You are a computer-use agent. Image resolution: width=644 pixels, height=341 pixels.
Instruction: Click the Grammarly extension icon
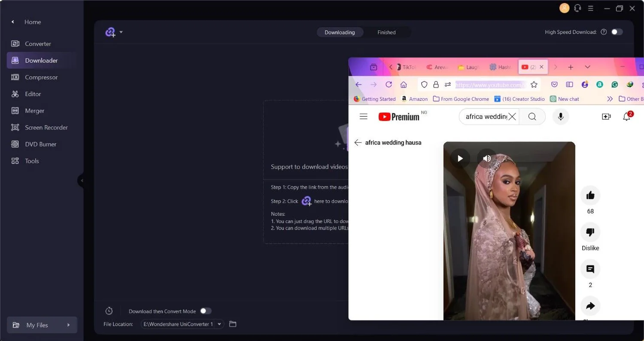615,84
